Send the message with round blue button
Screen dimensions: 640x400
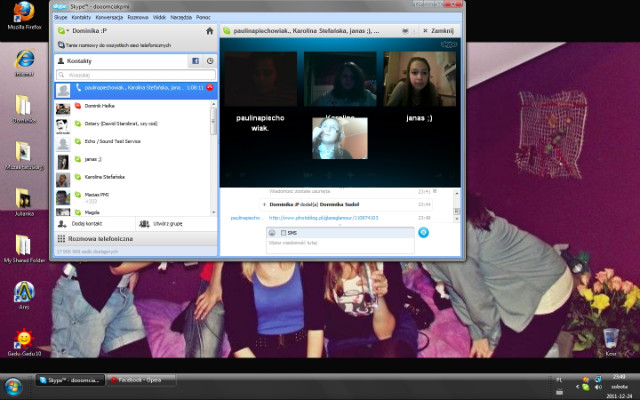[423, 233]
